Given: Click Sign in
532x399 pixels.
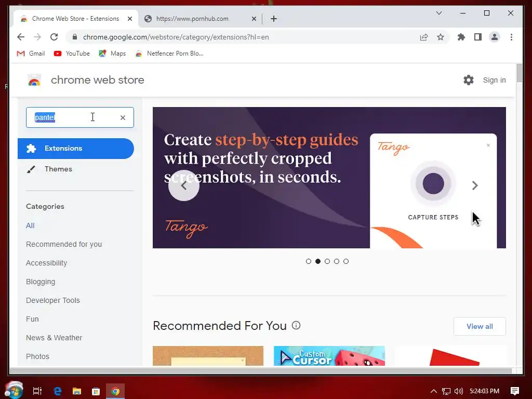Looking at the screenshot, I should point(494,80).
